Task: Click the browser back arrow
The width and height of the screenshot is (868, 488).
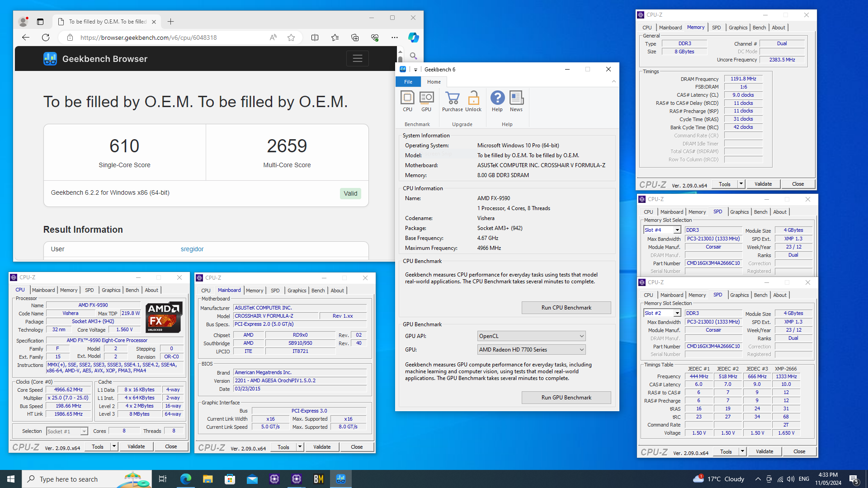Action: coord(26,38)
